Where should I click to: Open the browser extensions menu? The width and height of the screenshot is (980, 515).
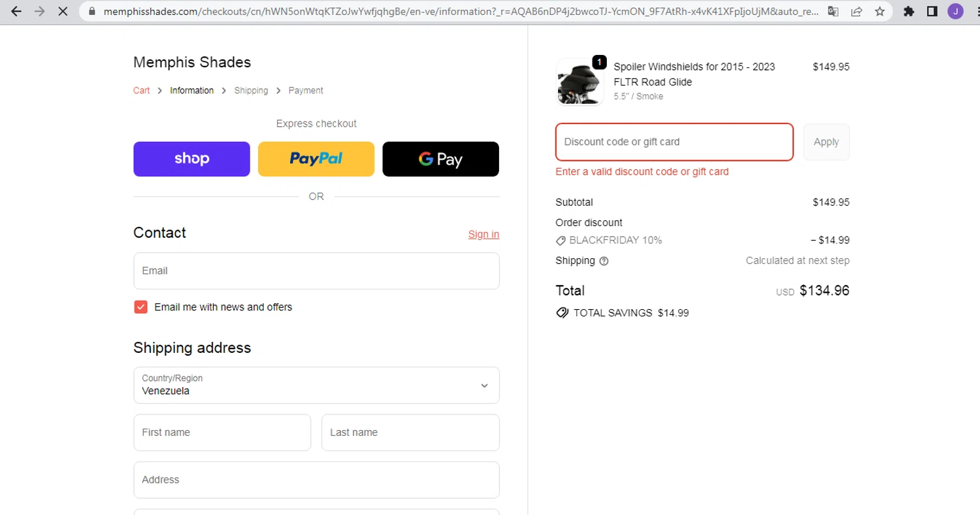pos(909,11)
